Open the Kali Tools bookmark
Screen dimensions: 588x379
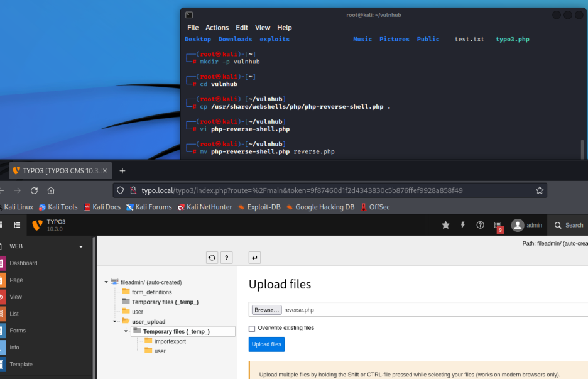[58, 207]
